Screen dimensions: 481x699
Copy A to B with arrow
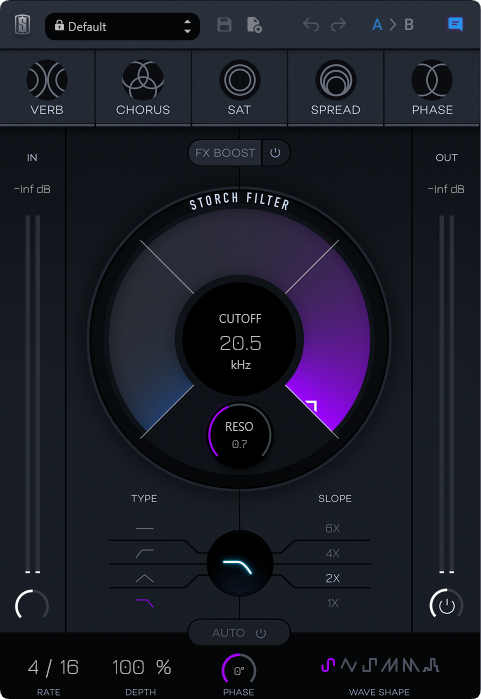pos(393,25)
